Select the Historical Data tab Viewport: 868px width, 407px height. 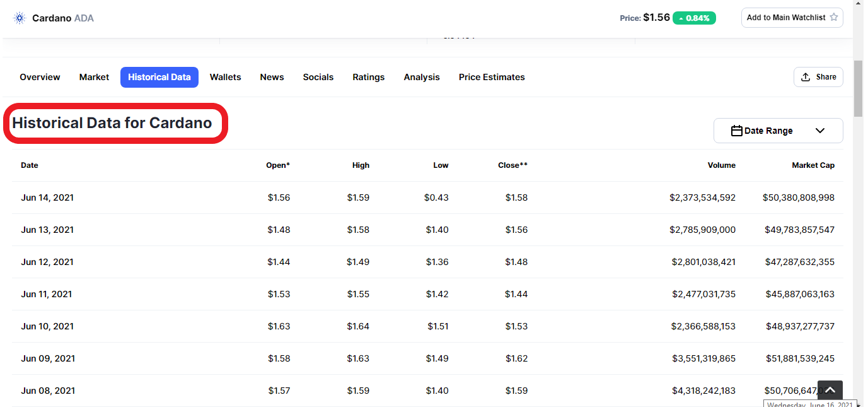click(159, 77)
